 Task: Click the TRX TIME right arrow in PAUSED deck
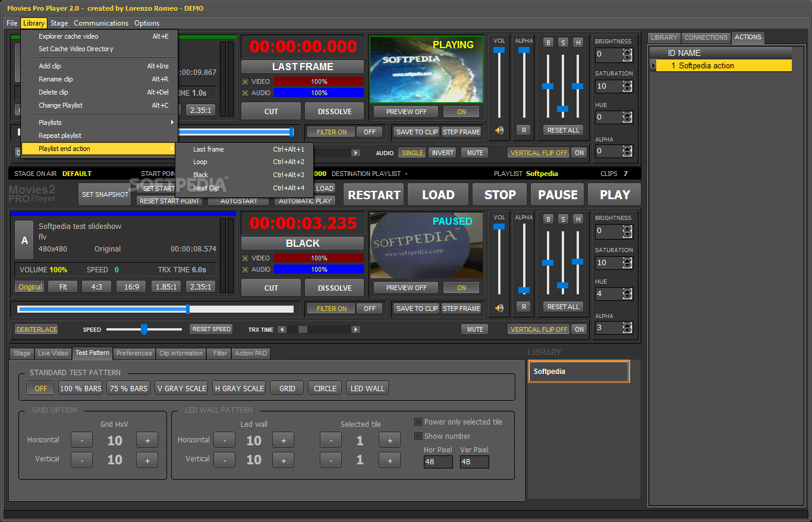(355, 329)
